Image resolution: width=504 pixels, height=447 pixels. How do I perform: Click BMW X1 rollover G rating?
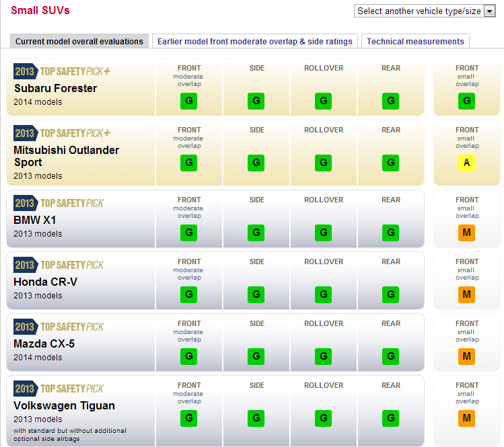click(x=324, y=233)
